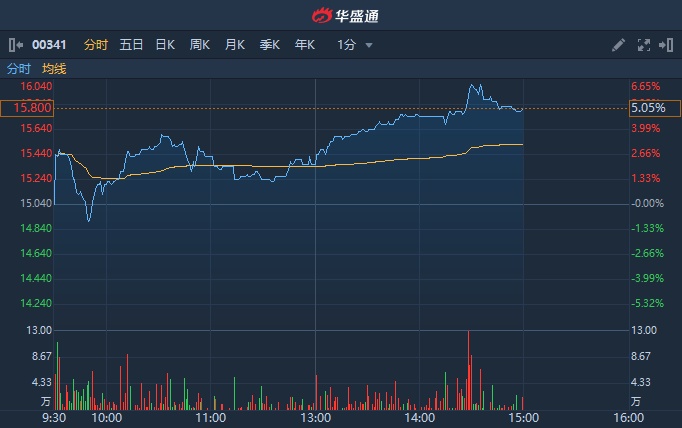Toggle the 均线 average line legend
This screenshot has width=682, height=428.
coord(54,69)
